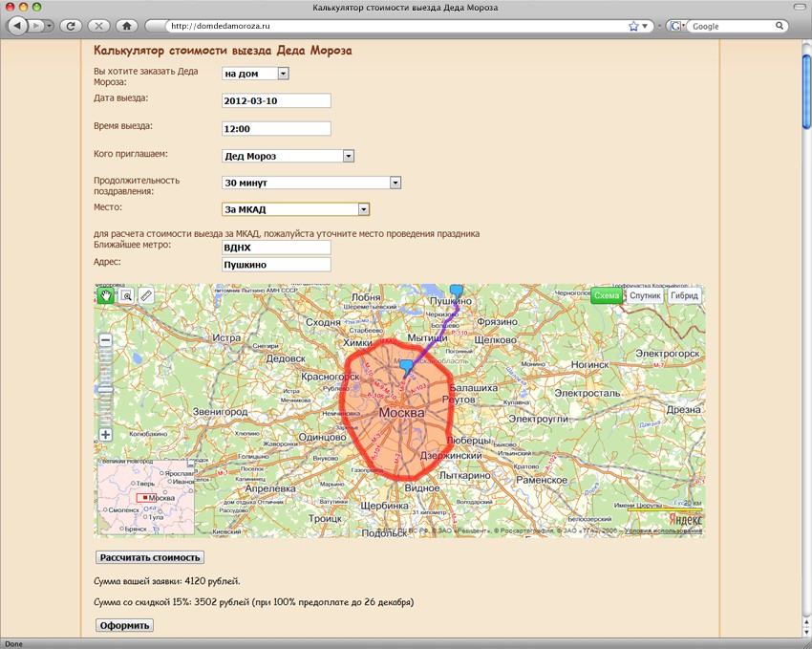
Task: Click the Истра city label on the map
Action: click(226, 337)
